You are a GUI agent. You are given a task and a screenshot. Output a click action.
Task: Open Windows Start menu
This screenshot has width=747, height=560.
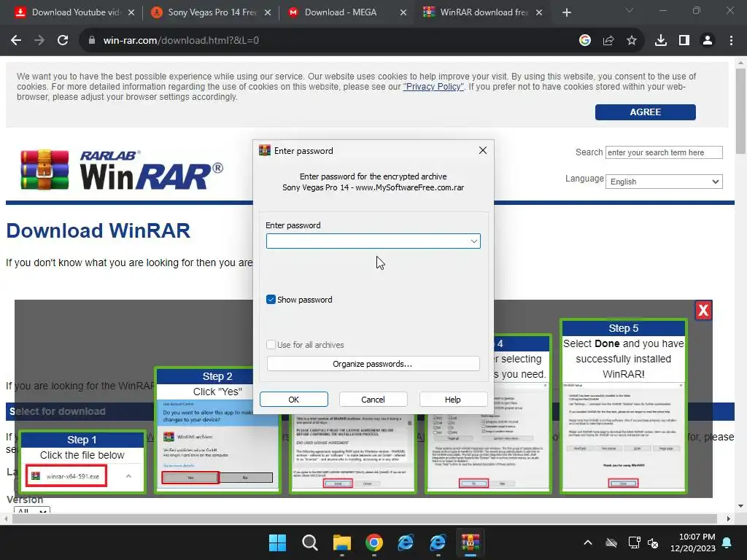pos(277,542)
